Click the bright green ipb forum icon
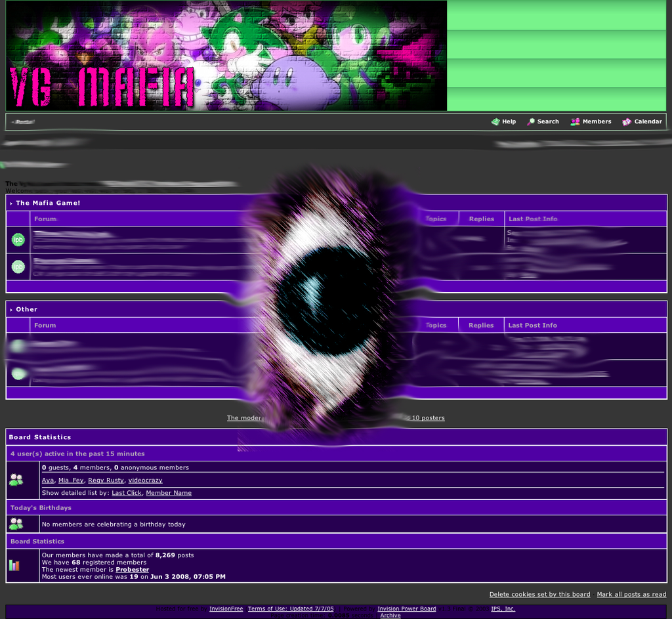The image size is (672, 619). [18, 240]
